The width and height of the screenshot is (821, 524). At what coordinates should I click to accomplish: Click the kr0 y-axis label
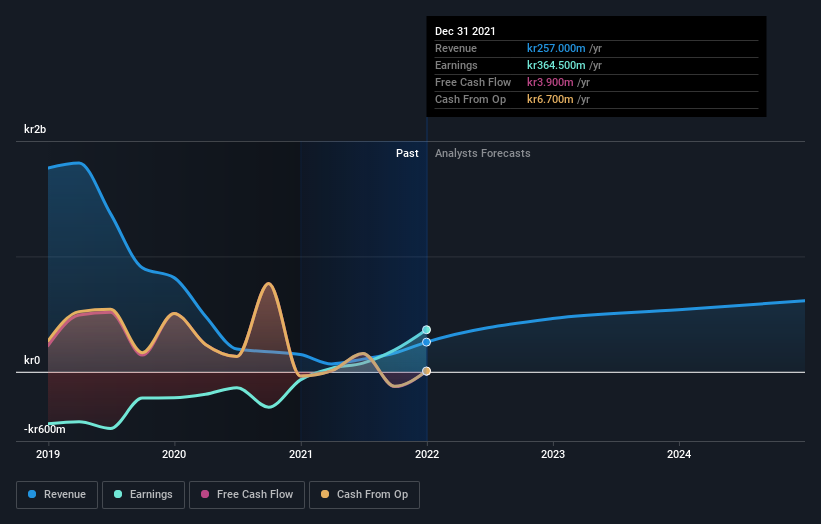pyautogui.click(x=32, y=360)
